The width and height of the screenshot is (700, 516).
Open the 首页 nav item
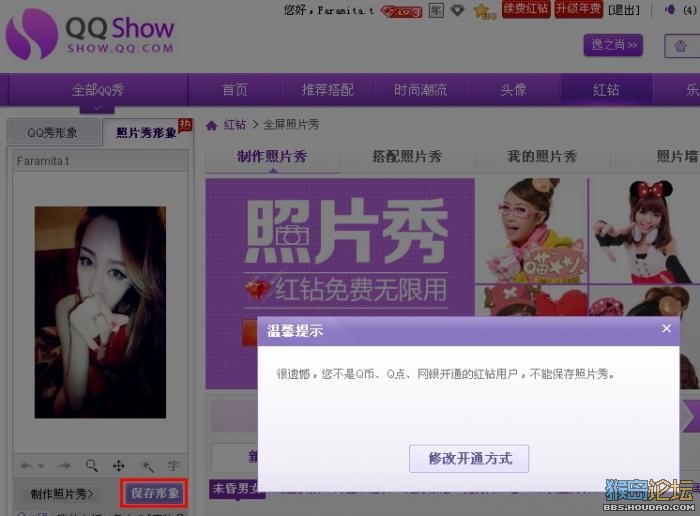tap(235, 90)
